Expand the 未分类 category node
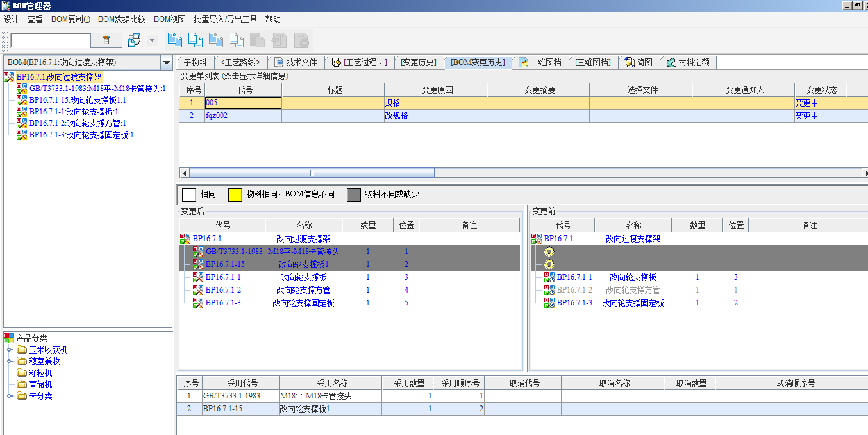Image resolution: width=868 pixels, height=435 pixels. [x=10, y=396]
